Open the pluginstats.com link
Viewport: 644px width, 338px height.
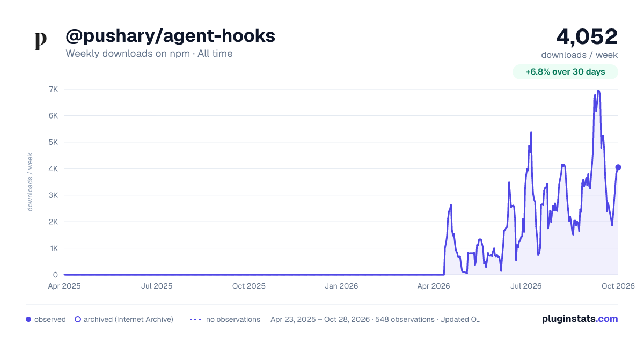click(x=580, y=319)
